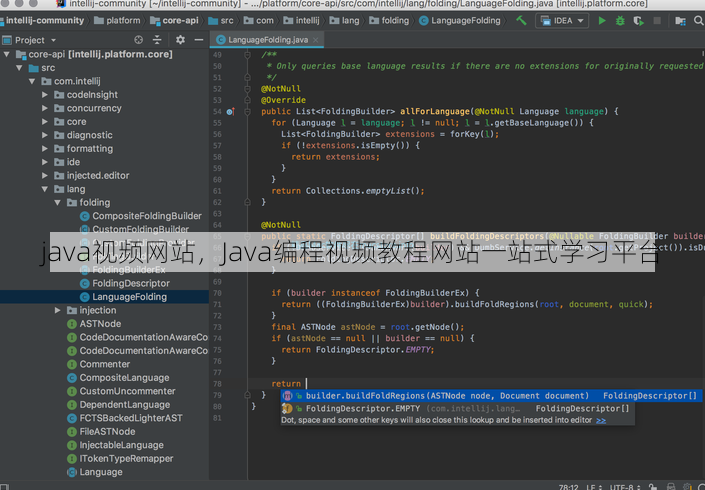Expand the diagnostic package
This screenshot has height=490, width=705.
45,135
